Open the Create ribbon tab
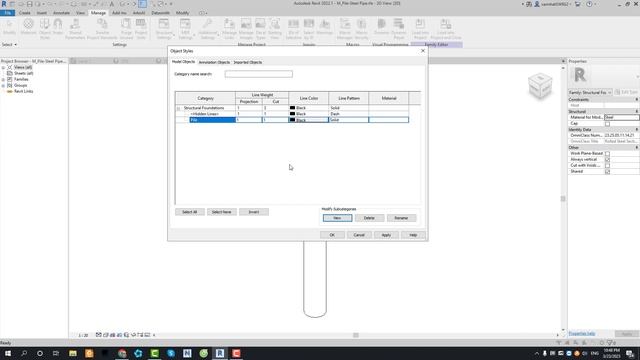Screen dimensions: 640x360 (x=24, y=13)
